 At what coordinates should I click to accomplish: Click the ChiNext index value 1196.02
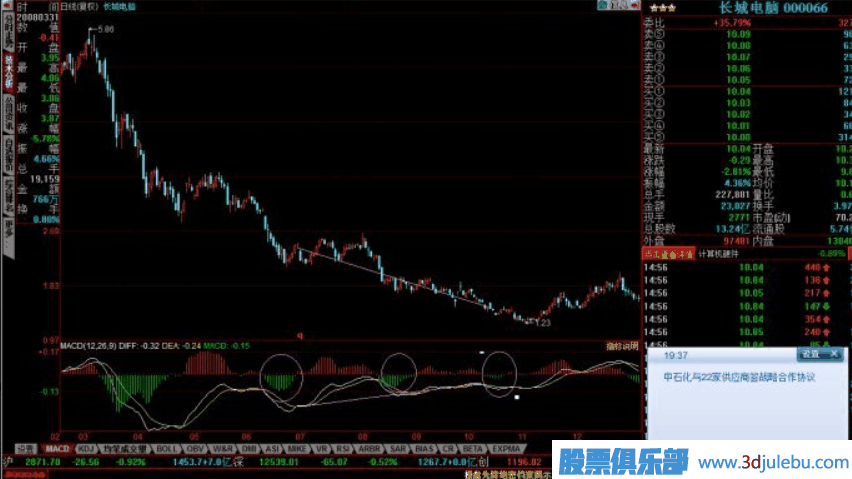point(524,462)
